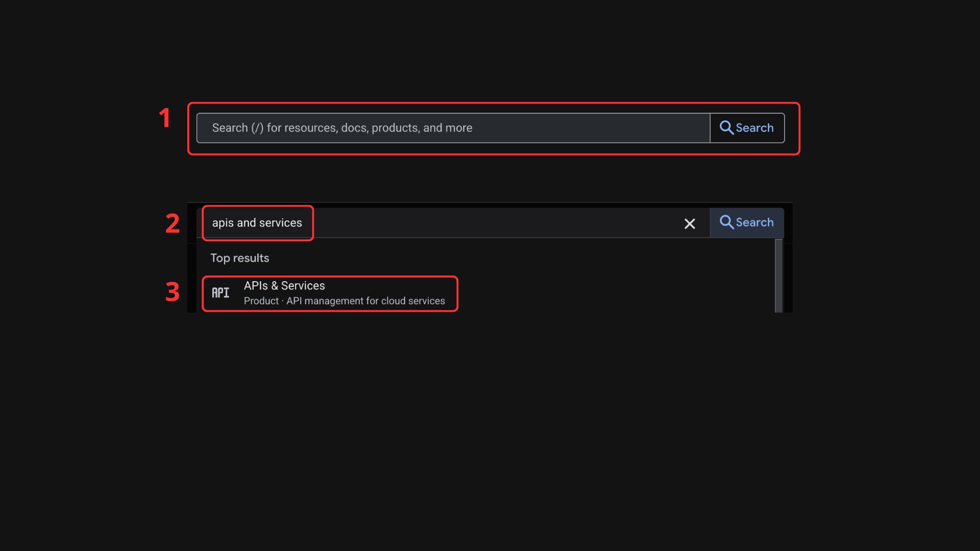Viewport: 980px width, 551px height.
Task: Clear the query with the X icon
Action: pyautogui.click(x=690, y=223)
